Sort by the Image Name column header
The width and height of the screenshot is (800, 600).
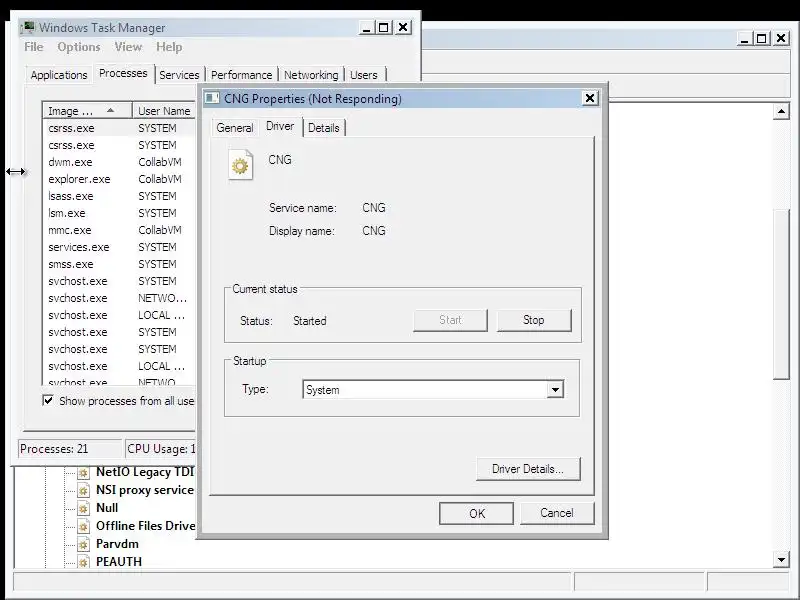click(87, 111)
